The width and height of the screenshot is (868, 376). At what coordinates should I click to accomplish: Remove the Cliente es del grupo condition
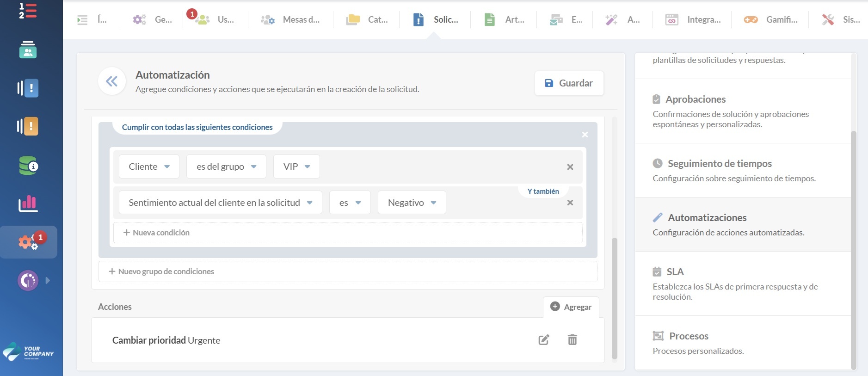coord(570,167)
